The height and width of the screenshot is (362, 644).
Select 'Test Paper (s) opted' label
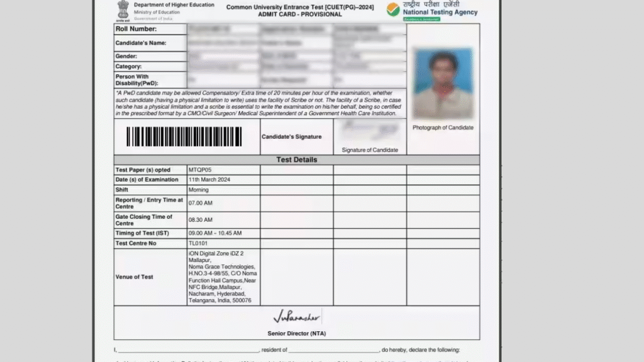[143, 170]
